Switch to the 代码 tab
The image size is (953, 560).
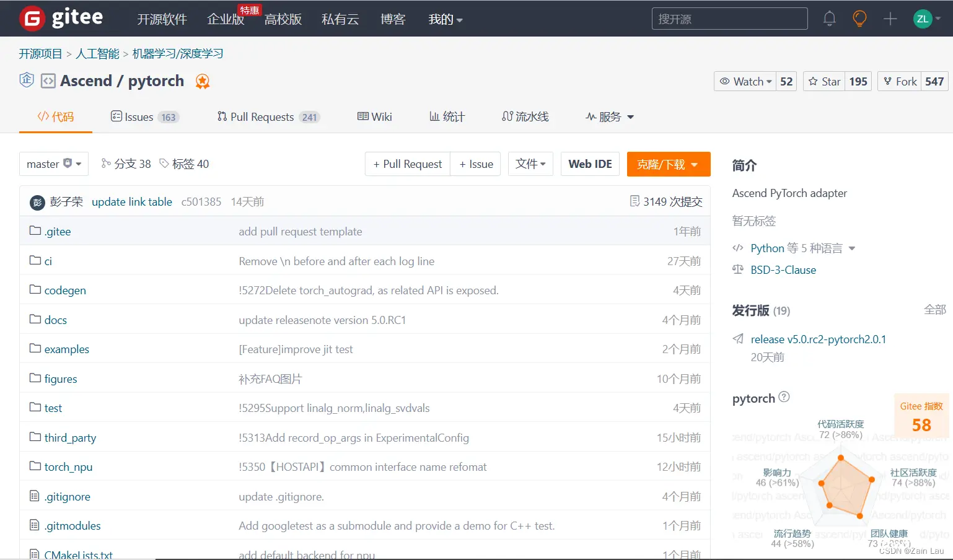(x=56, y=116)
